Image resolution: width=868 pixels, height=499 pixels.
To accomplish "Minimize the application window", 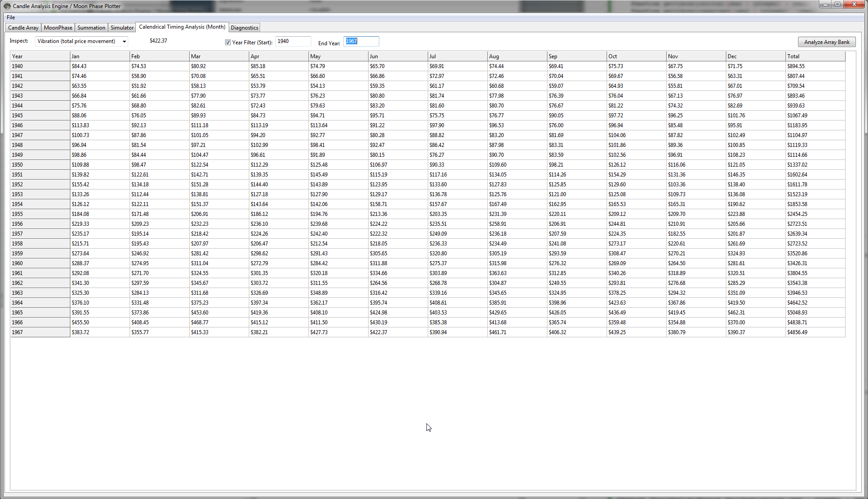I will [825, 4].
